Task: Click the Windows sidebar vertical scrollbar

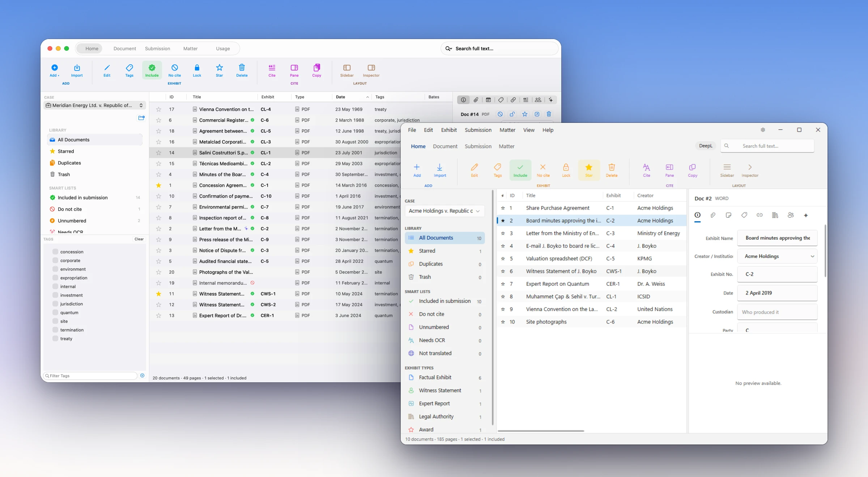Action: coord(493,307)
